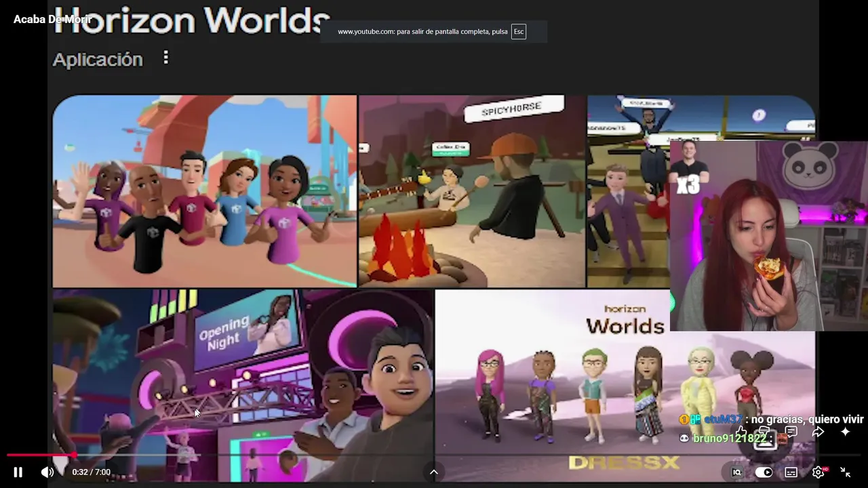Click the Esc key hint in fullscreen notice
868x488 pixels.
coord(519,32)
